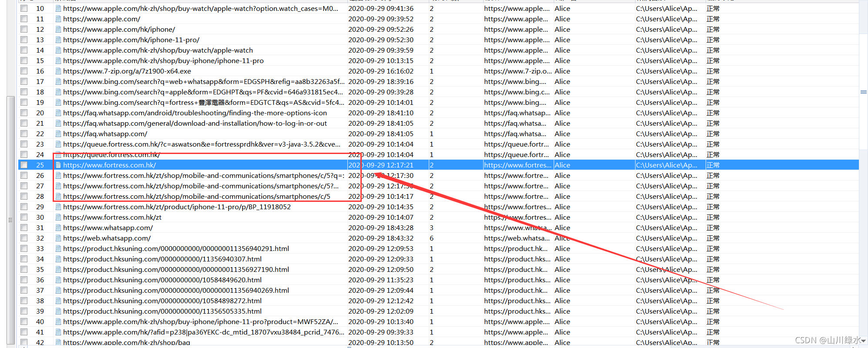Image resolution: width=868 pixels, height=348 pixels.
Task: Select URL https://web.whatsapp.com/
Action: (107, 238)
